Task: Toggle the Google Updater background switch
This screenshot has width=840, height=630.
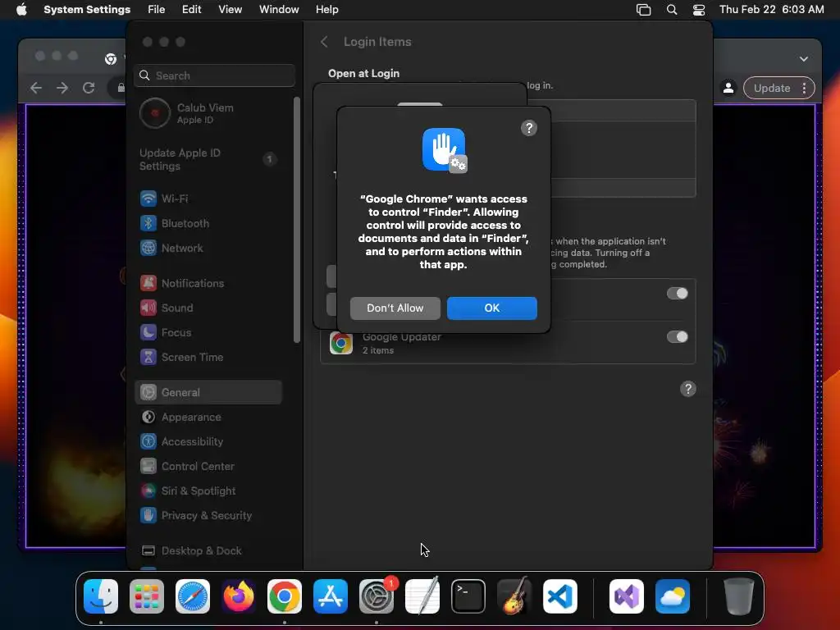Action: click(x=677, y=337)
